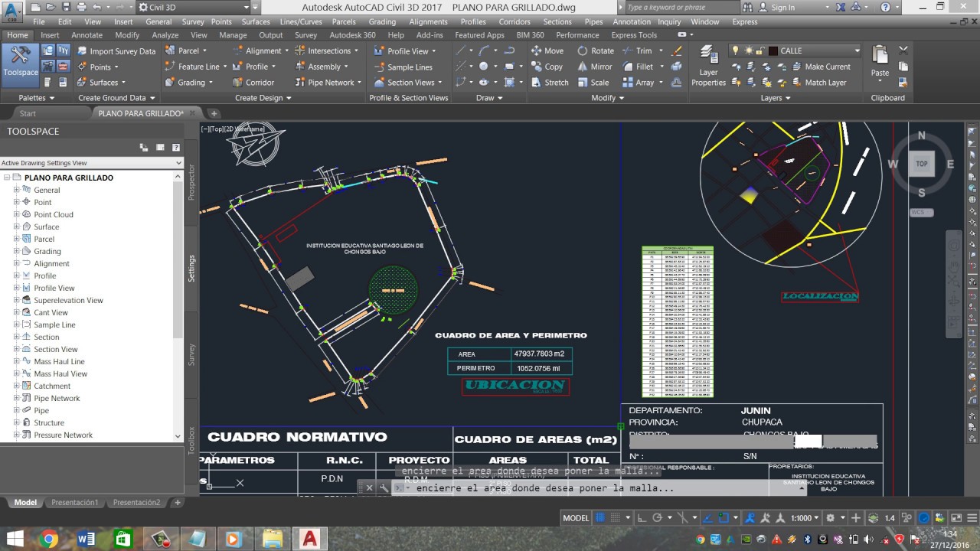Click the Cut scissors icon

click(903, 51)
